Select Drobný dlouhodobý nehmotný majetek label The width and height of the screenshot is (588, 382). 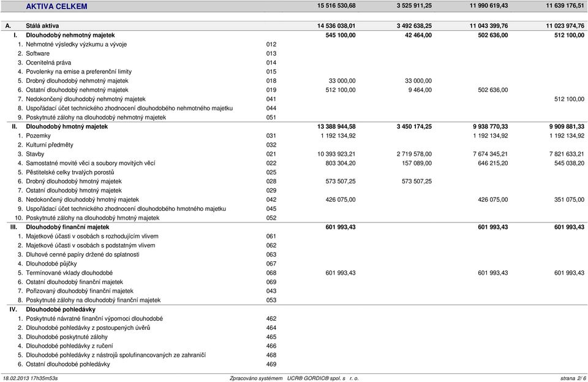77,81
